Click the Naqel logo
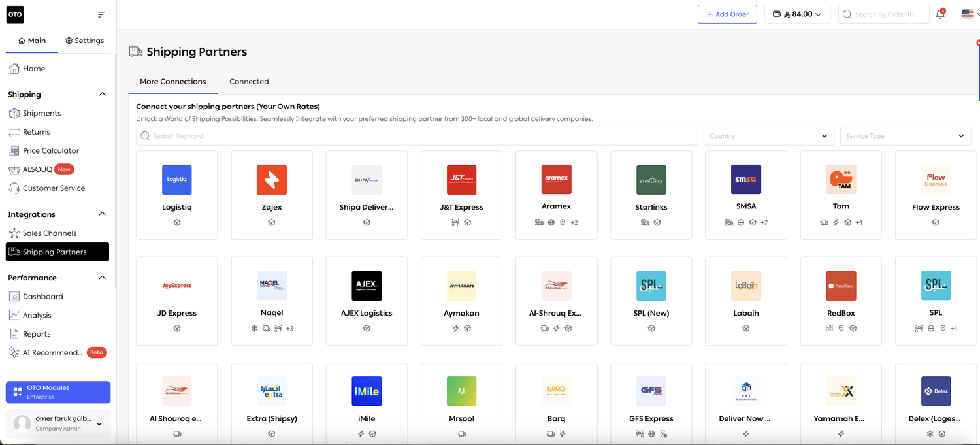 click(272, 286)
